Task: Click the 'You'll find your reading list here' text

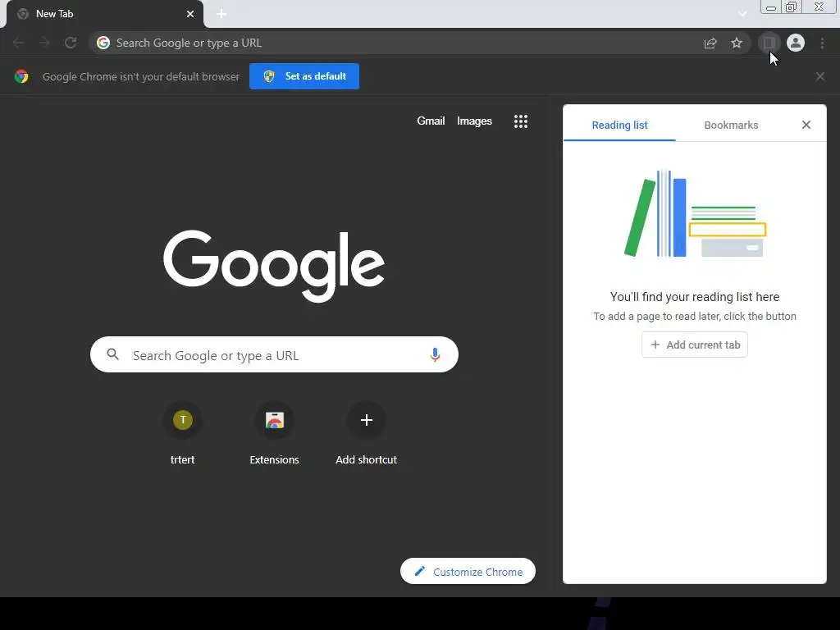Action: click(x=695, y=297)
